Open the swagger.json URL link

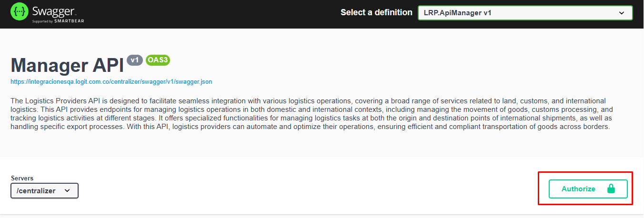click(x=111, y=82)
